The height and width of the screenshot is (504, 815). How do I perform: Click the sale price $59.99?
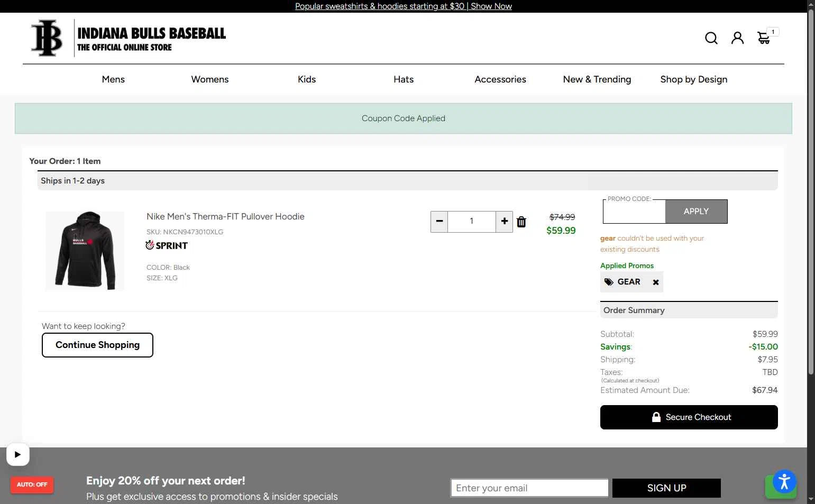[561, 231]
